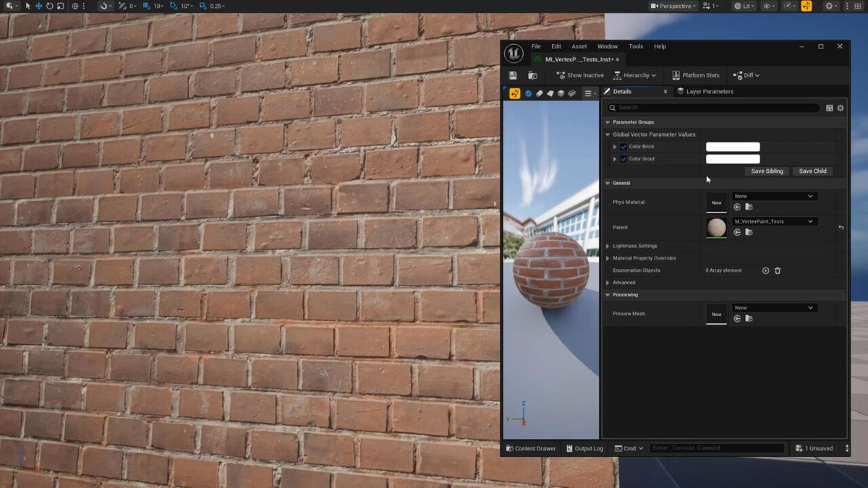Open the Color Grout color swatch
868x488 pixels.
[x=733, y=159]
